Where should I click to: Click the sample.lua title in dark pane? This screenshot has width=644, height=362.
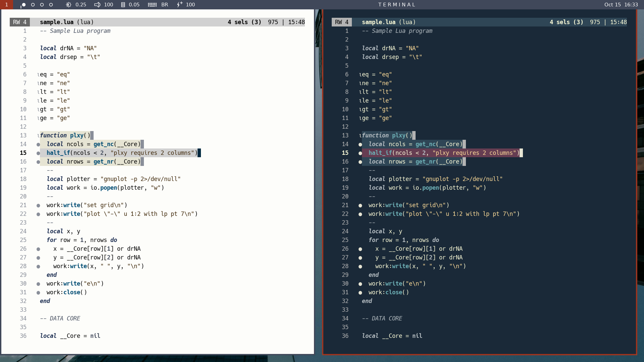pyautogui.click(x=378, y=22)
